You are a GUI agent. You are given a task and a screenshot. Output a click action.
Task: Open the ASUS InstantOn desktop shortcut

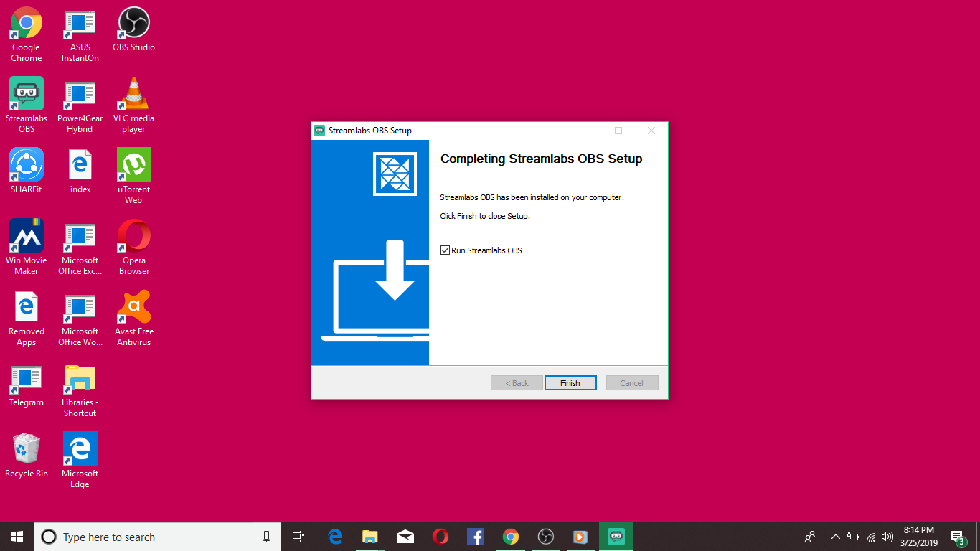[80, 34]
